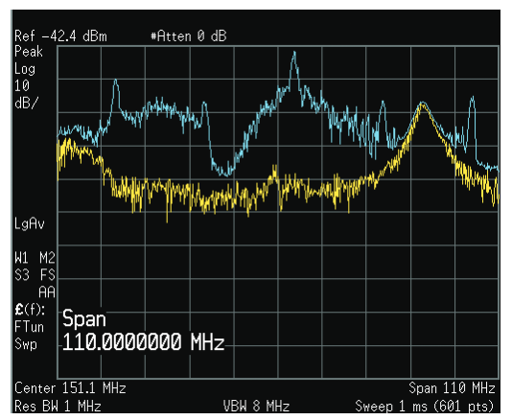Click the 'Log' scale type label
512x420 pixels.
(x=25, y=69)
